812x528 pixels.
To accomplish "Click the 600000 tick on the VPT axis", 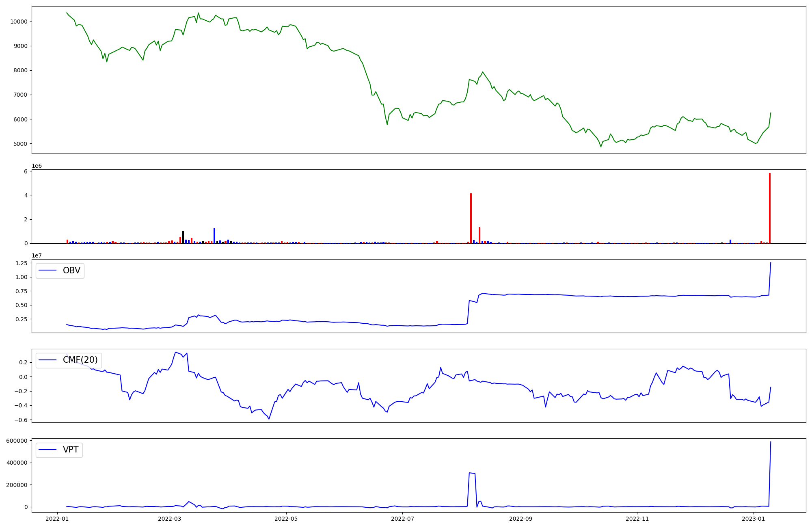I will point(17,441).
